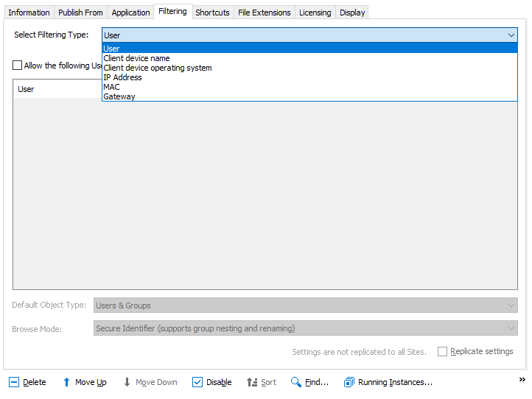The image size is (532, 399).
Task: Open Running Instances window icon
Action: [349, 382]
